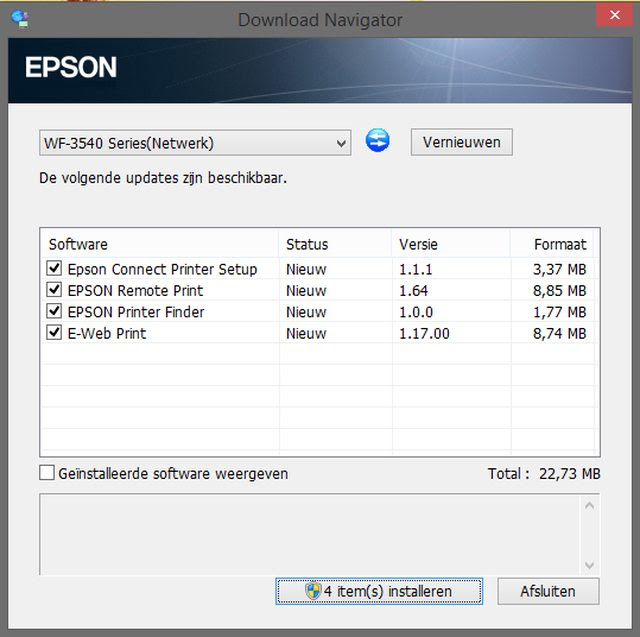Click the Total: 22,73 MB label
The height and width of the screenshot is (637, 640).
coord(544,474)
